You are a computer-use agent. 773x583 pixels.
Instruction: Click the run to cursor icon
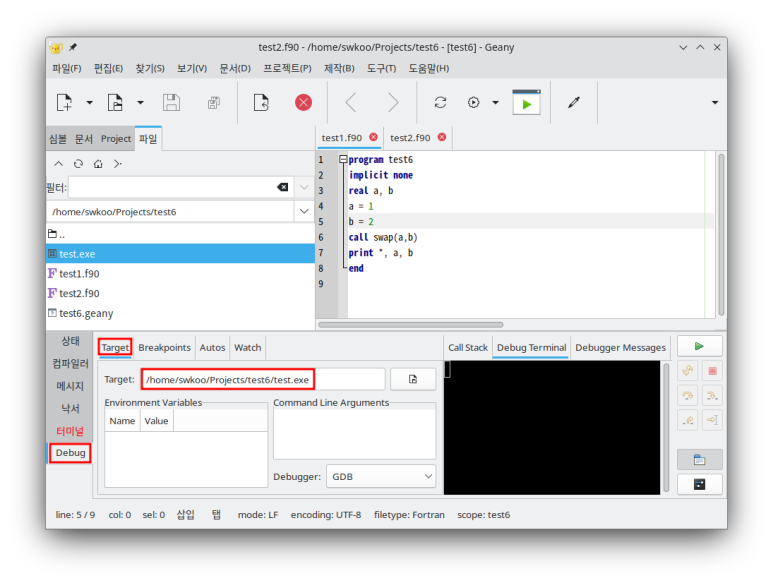pyautogui.click(x=712, y=420)
